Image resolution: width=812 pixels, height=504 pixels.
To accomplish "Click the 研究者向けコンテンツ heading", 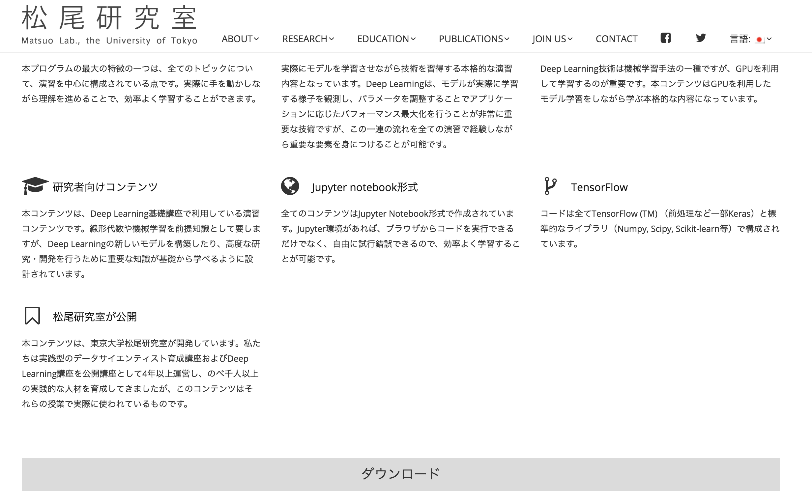I will [105, 187].
